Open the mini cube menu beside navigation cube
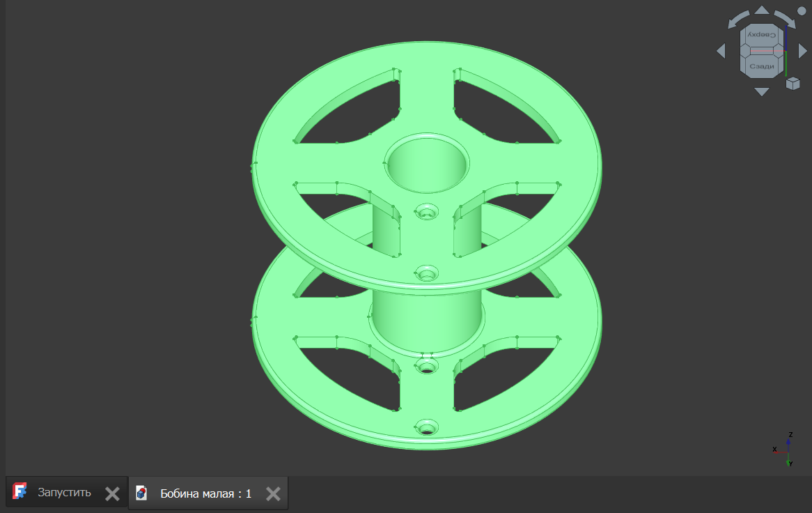 click(793, 84)
